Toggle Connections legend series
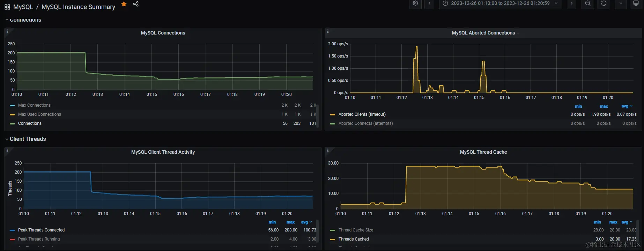This screenshot has height=251, width=644. coord(30,123)
